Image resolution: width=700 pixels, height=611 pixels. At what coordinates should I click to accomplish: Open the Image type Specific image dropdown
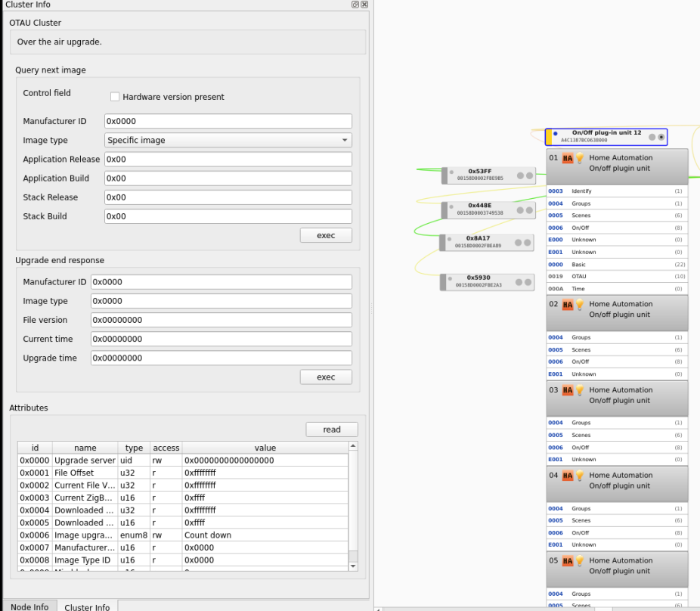click(228, 140)
